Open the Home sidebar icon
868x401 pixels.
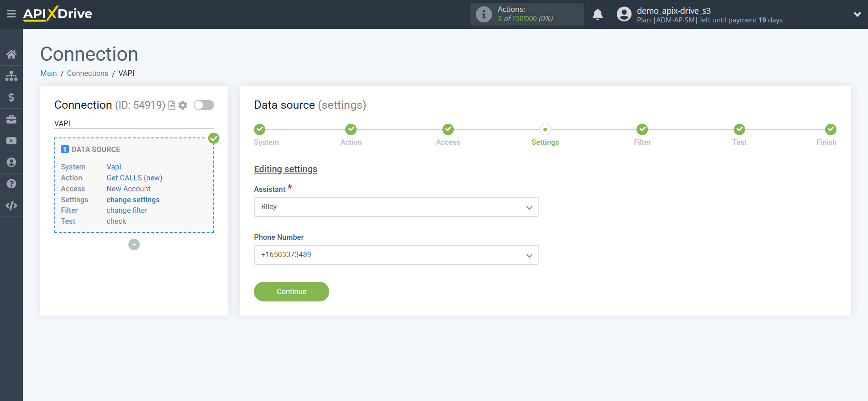coord(11,54)
